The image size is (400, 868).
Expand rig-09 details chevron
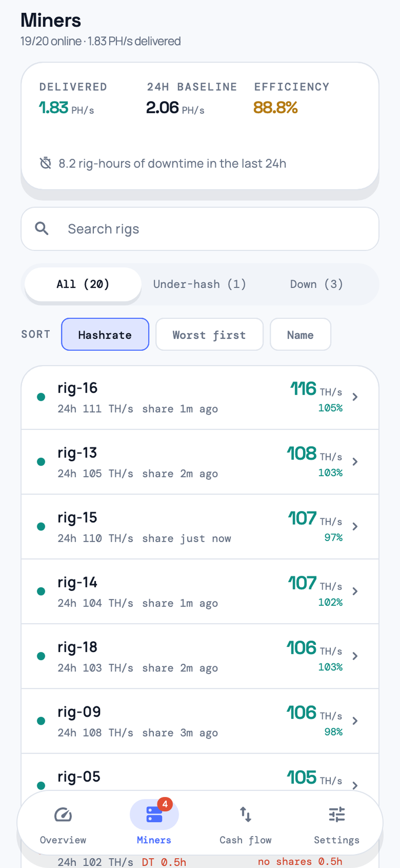pyautogui.click(x=355, y=721)
